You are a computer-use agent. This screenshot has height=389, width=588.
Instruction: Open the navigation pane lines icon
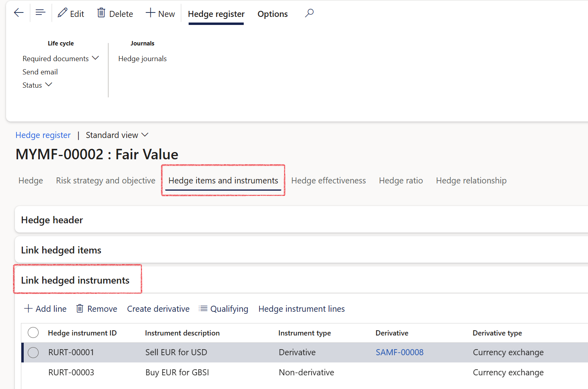click(40, 12)
